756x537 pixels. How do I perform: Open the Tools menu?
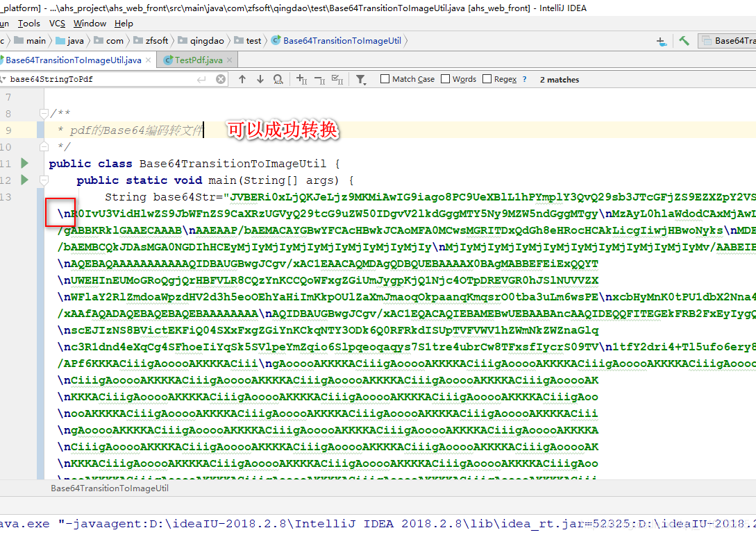[29, 24]
